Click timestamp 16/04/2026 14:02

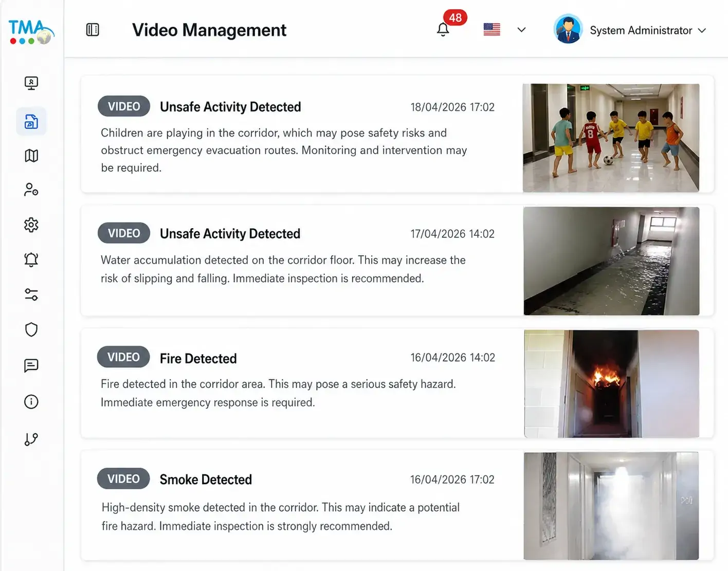[452, 357]
